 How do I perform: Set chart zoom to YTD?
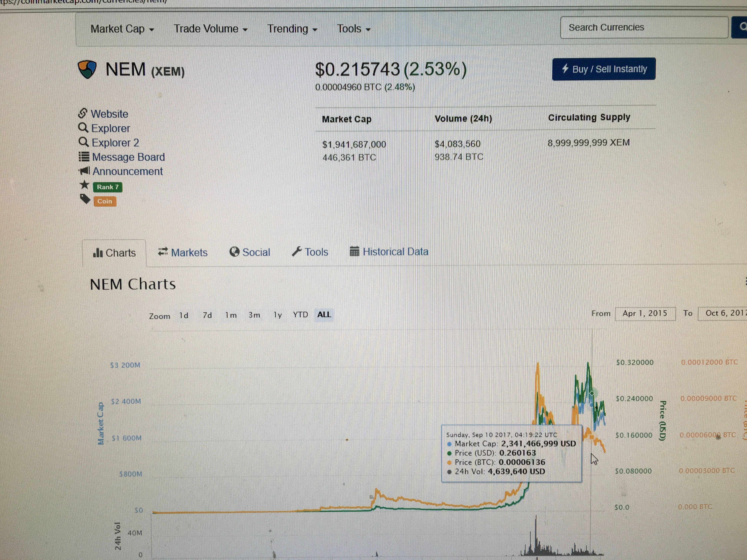coord(301,315)
